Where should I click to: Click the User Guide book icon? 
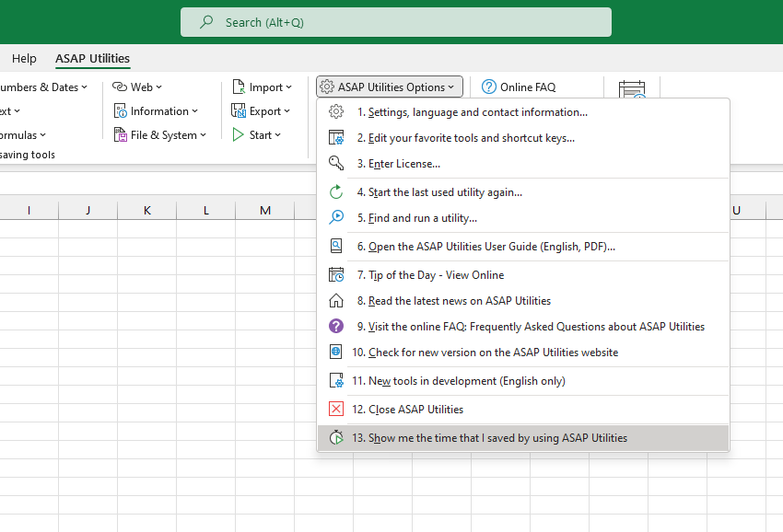tap(336, 246)
